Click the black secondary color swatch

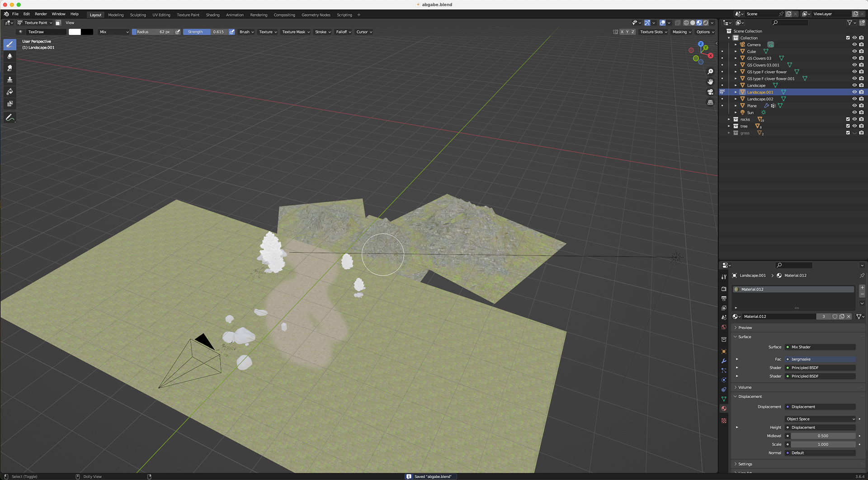[x=87, y=32]
